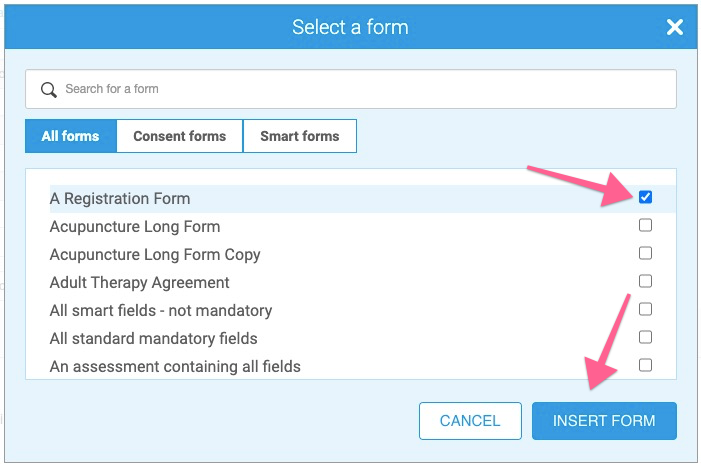Click the Cancel button
This screenshot has height=466, width=701.
470,421
